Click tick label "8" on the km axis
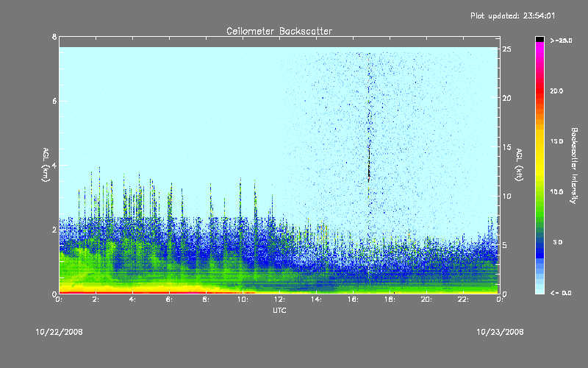The width and height of the screenshot is (588, 368). (54, 37)
